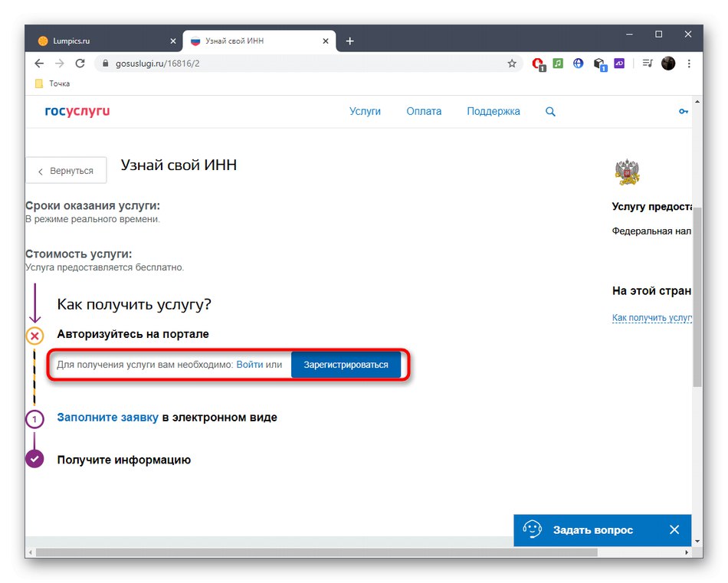The width and height of the screenshot is (728, 583).
Task: Click the Получите информацию step text
Action: coord(124,460)
